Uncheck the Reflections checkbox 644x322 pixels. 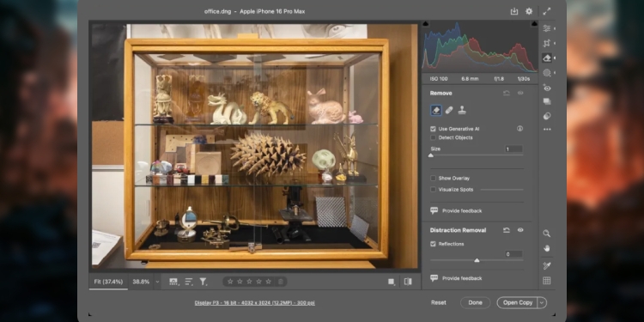click(x=433, y=244)
